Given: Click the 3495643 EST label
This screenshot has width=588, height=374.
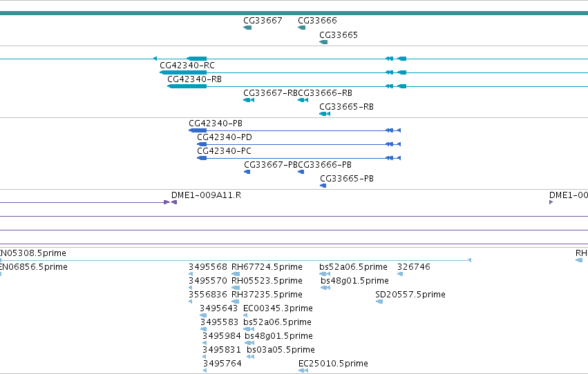Looking at the screenshot, I should pyautogui.click(x=218, y=308).
